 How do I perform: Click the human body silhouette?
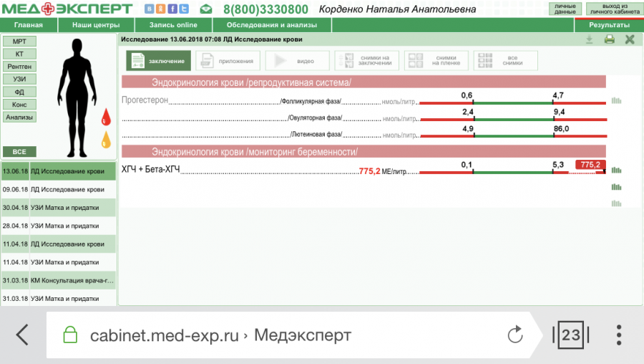[77, 97]
